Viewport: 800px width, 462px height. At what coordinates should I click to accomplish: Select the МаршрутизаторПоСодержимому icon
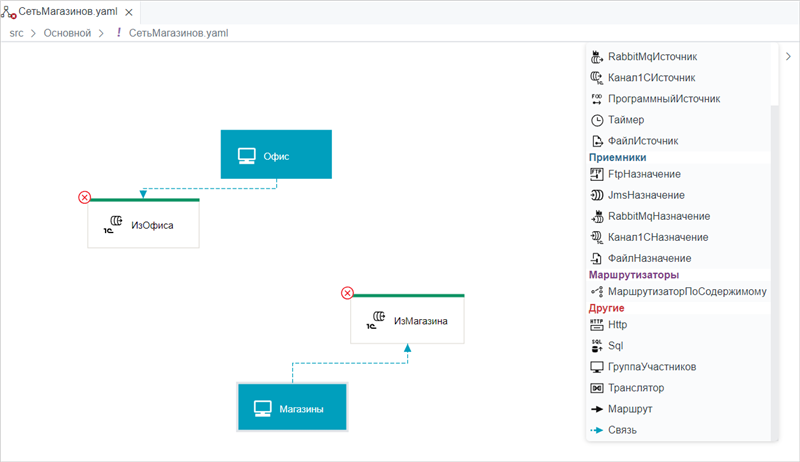click(596, 292)
